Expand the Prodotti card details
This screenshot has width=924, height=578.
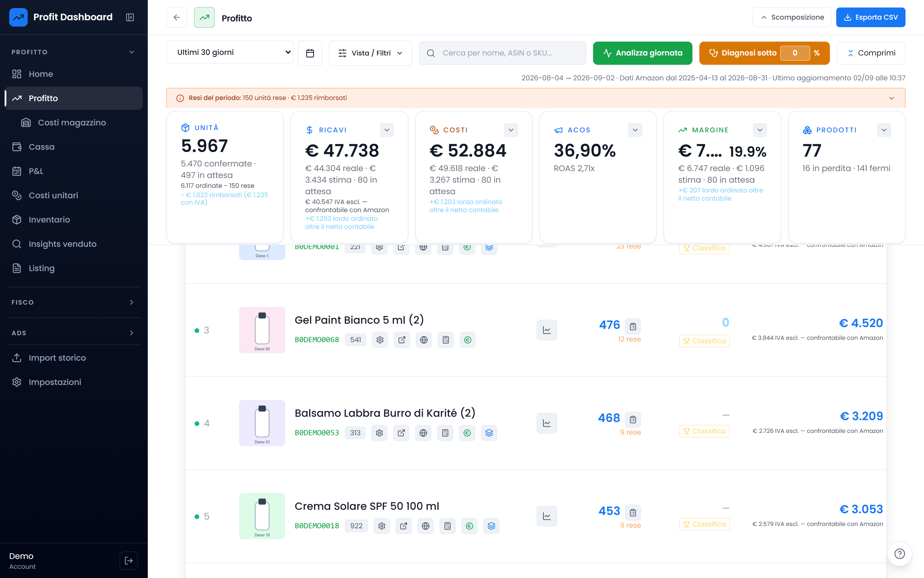pyautogui.click(x=884, y=130)
